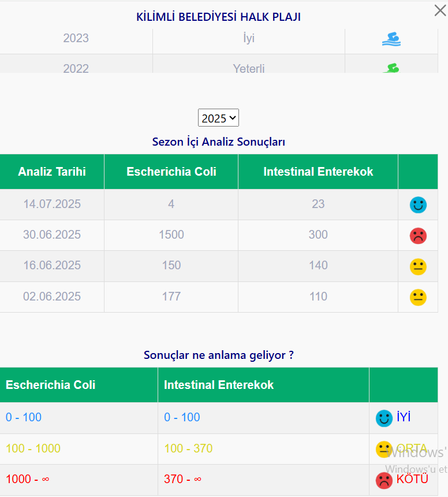Select the date 14.07.2025
The height and width of the screenshot is (497, 448).
(x=52, y=204)
